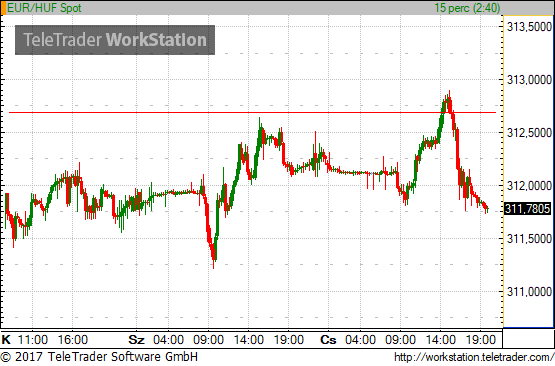This screenshot has width=555, height=366.
Task: Select the red horizontal resistance line
Action: point(252,113)
